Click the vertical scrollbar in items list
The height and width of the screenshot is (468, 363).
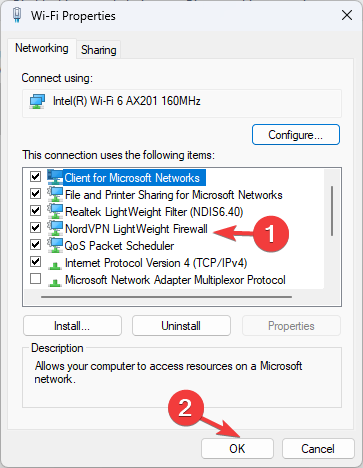click(332, 211)
